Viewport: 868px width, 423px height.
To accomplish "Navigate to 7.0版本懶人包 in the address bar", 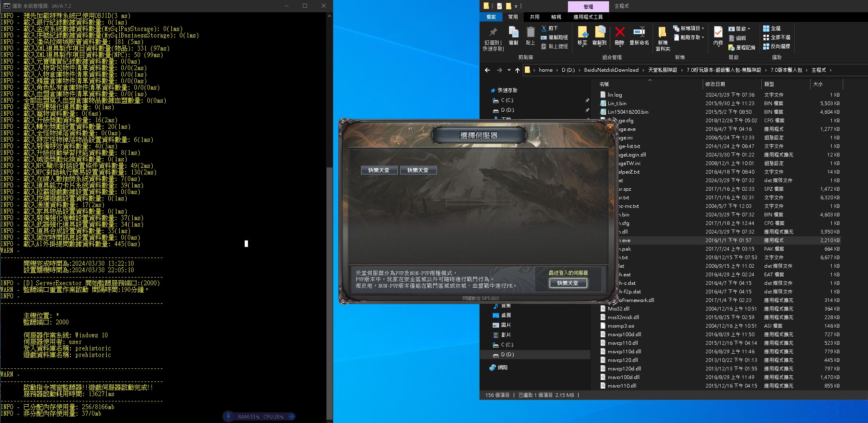I will [786, 70].
